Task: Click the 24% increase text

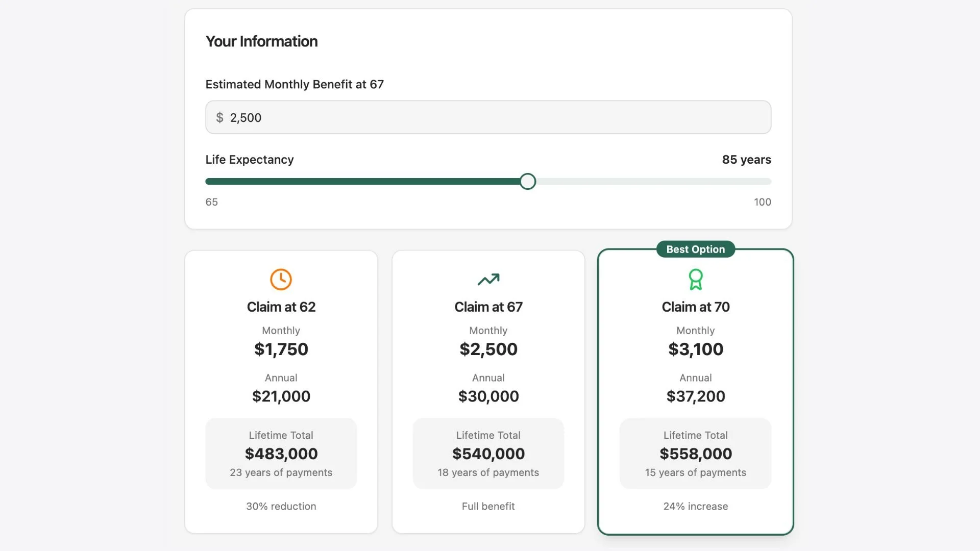Action: point(695,506)
